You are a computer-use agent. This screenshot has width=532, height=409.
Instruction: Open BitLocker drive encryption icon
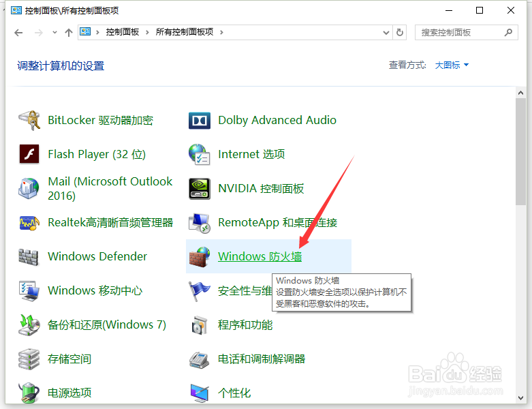pyautogui.click(x=29, y=120)
